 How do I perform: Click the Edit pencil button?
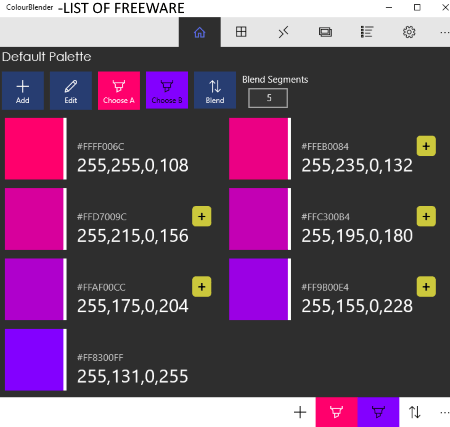click(71, 90)
